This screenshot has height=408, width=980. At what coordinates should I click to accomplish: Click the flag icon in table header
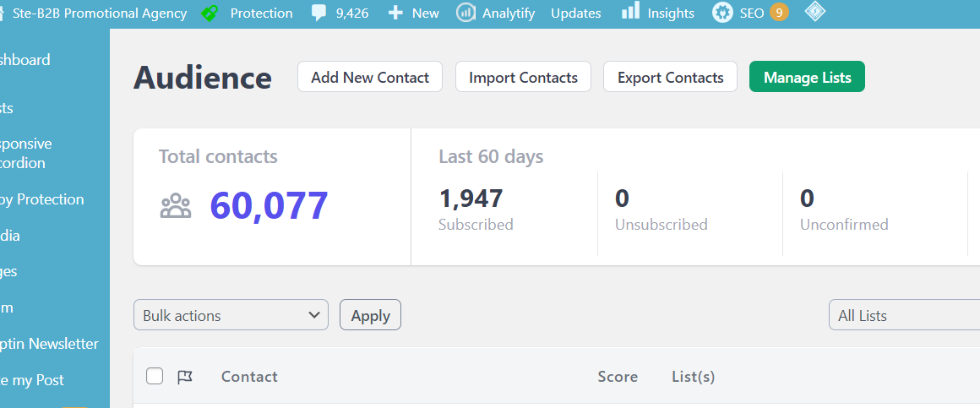tap(185, 377)
